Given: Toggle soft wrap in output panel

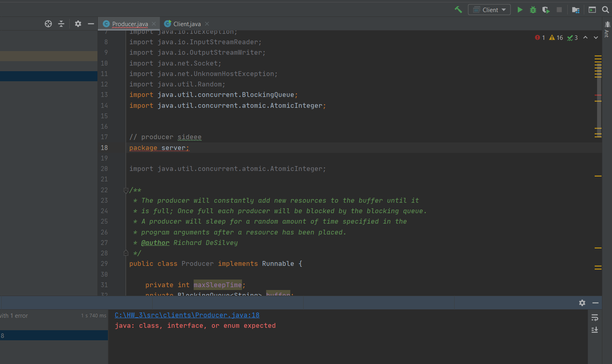Looking at the screenshot, I should pyautogui.click(x=595, y=317).
